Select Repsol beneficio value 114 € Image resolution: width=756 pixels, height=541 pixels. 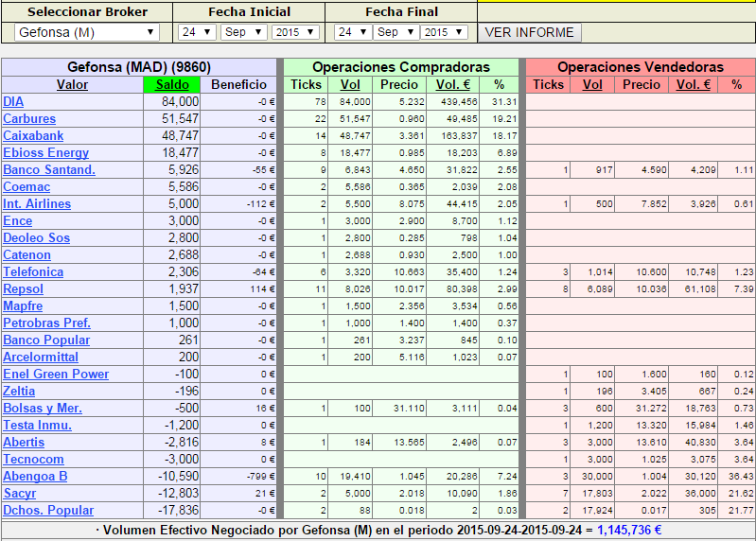[x=262, y=289]
